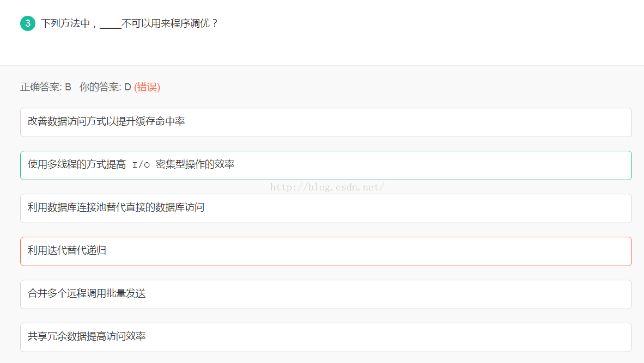The image size is (644, 363).
Task: Select option 改善数据访问方式以提升缓存命中率
Action: [x=325, y=122]
